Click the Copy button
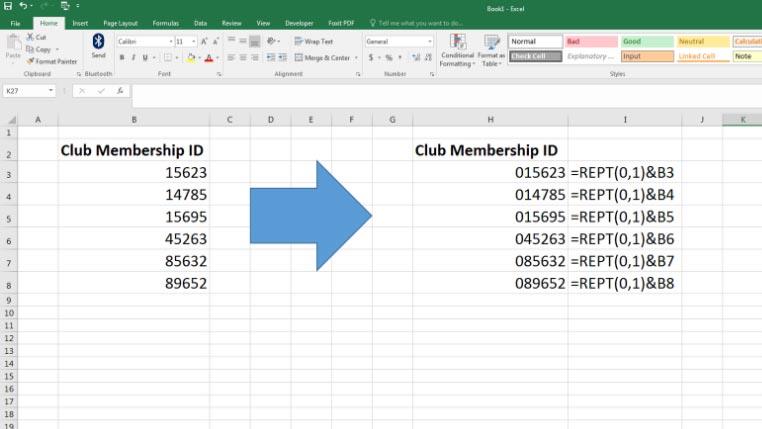This screenshot has height=429, width=762. pos(38,49)
